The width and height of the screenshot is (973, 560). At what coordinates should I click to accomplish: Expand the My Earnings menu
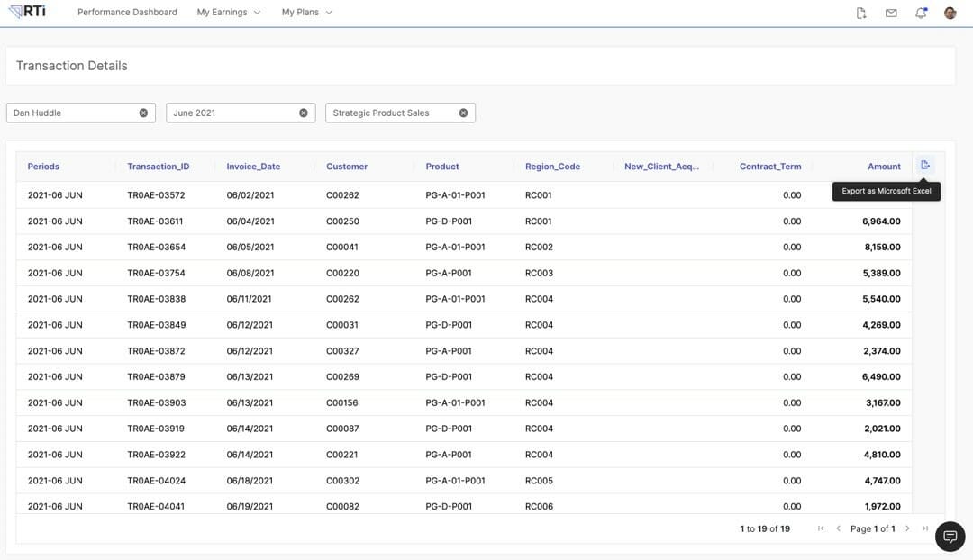228,13
